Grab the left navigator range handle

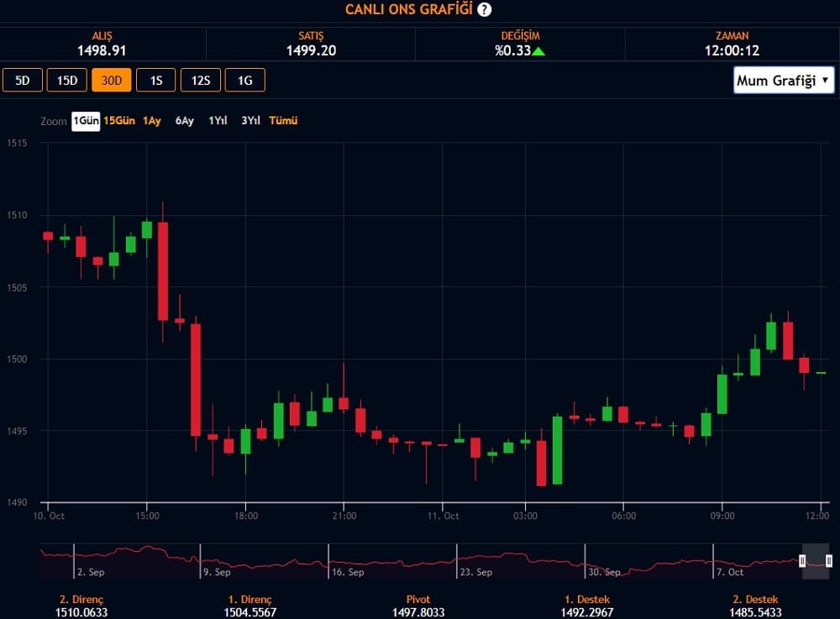[802, 561]
